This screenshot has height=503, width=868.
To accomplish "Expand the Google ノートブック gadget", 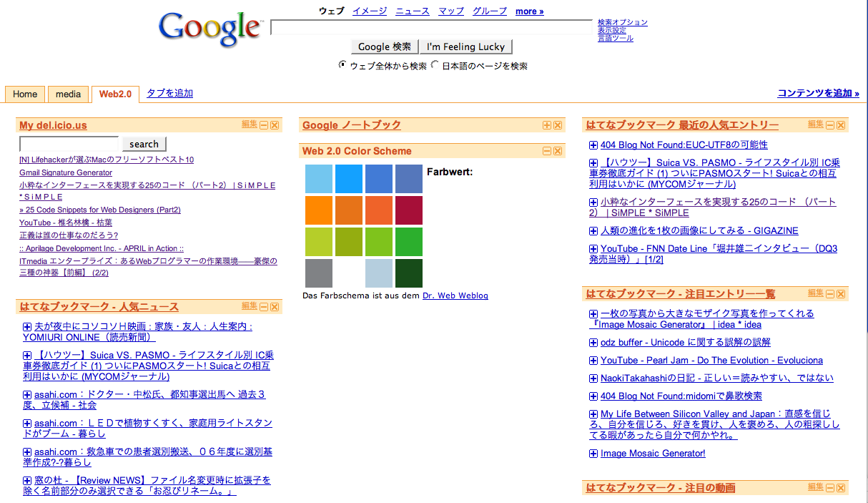I will tap(547, 125).
